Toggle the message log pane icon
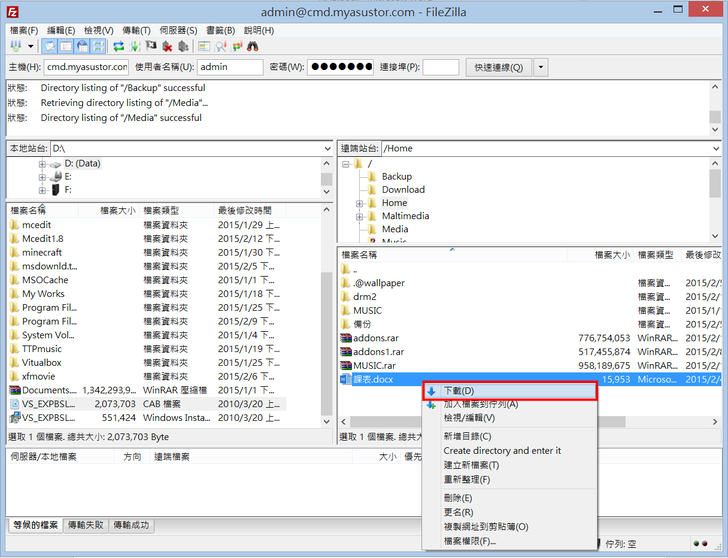This screenshot has height=558, width=728. pyautogui.click(x=49, y=46)
